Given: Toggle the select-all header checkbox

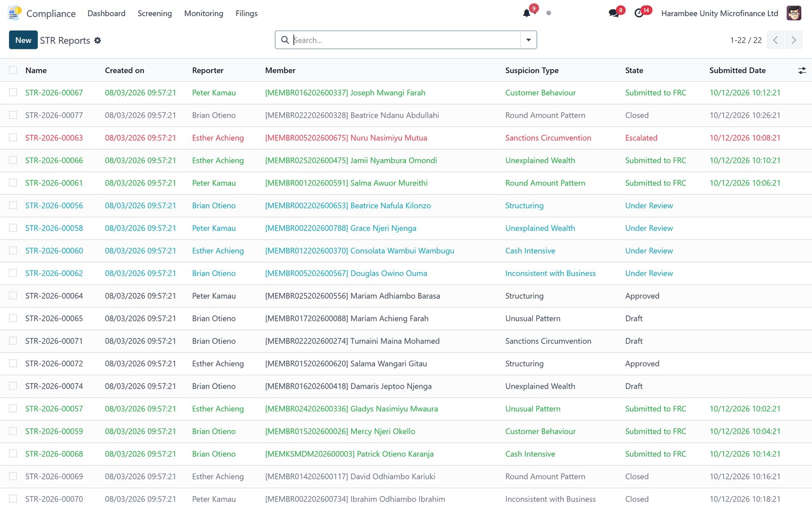Looking at the screenshot, I should point(13,70).
